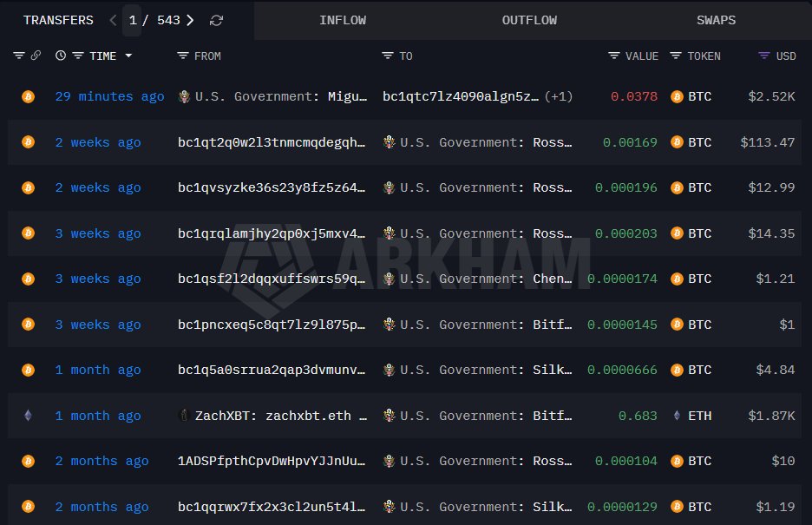Screen dimensions: 812x525
Task: Select the TRANSFERS tab heading
Action: (x=58, y=20)
